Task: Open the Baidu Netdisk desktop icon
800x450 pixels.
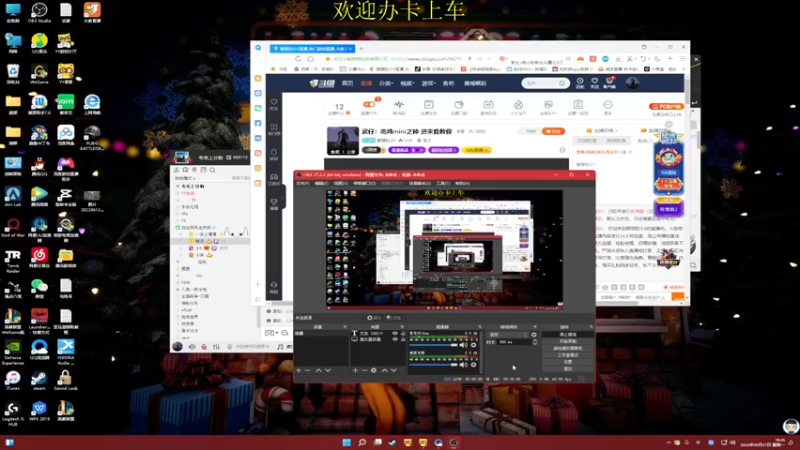Action: click(x=65, y=135)
